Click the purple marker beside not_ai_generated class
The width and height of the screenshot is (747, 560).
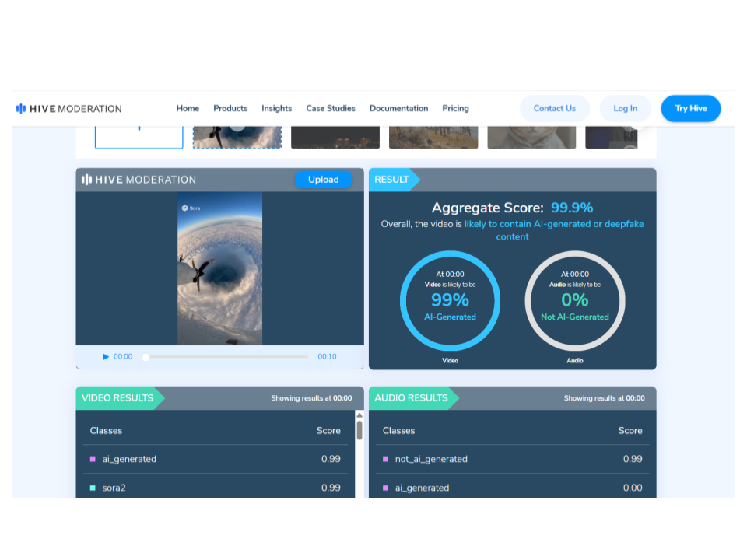385,459
